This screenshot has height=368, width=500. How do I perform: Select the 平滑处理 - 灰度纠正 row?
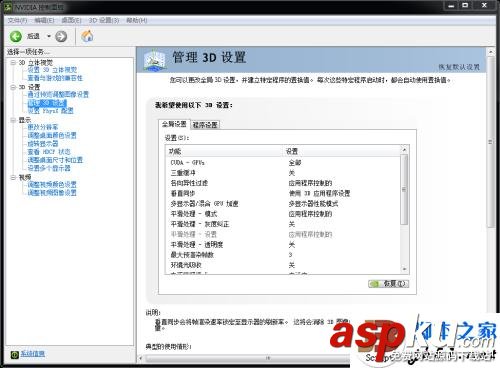click(x=283, y=224)
